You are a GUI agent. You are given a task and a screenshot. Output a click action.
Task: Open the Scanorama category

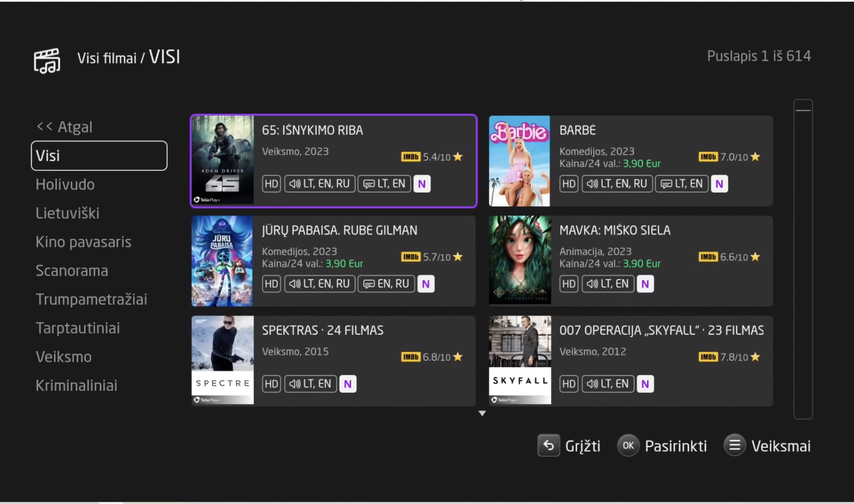point(72,271)
